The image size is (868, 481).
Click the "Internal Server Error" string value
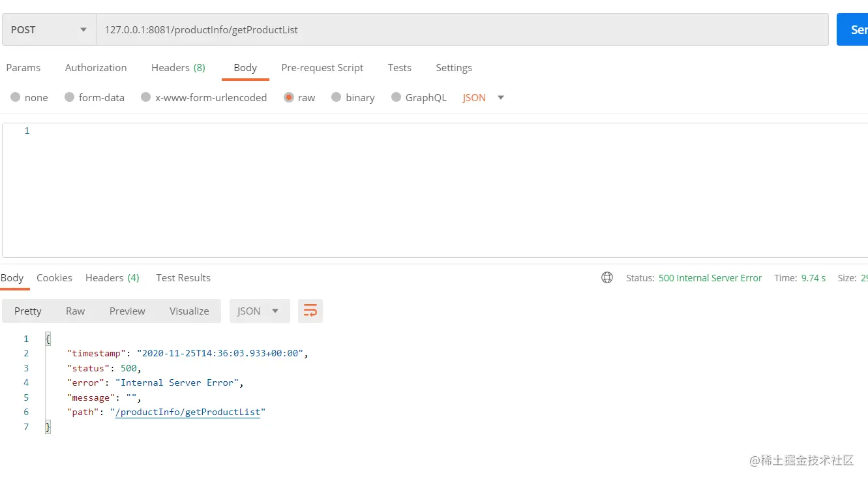click(177, 382)
